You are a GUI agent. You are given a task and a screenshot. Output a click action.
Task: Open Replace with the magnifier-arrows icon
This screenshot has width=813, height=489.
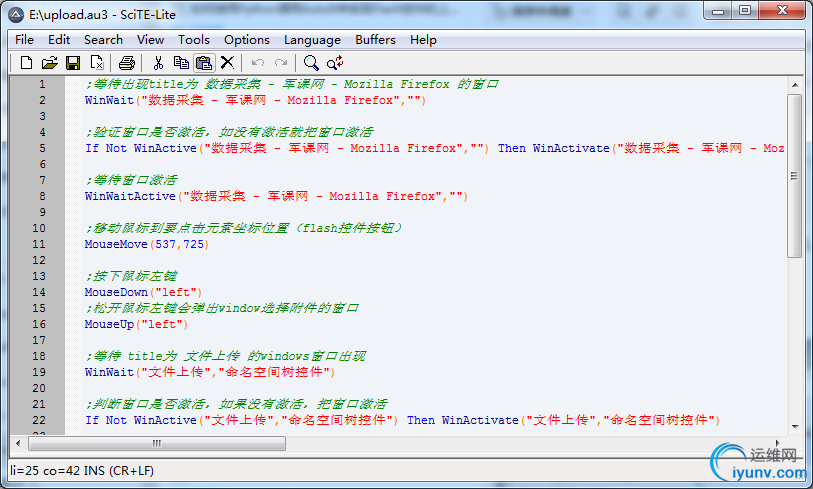point(335,63)
